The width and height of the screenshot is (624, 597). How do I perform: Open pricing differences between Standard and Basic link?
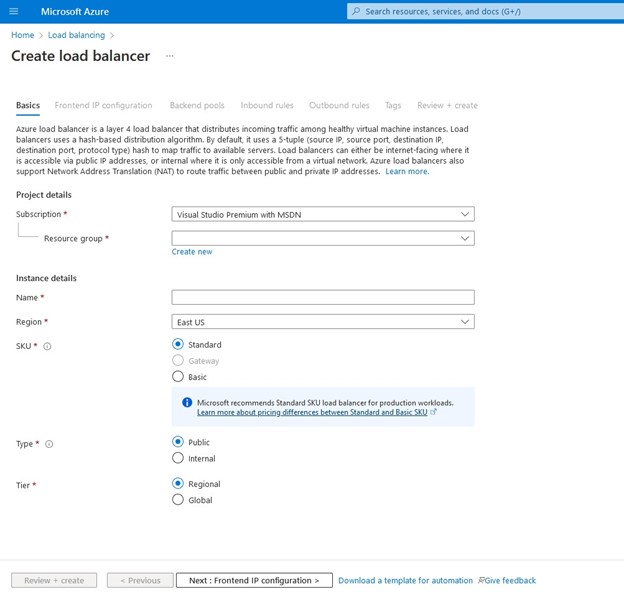pyautogui.click(x=312, y=412)
